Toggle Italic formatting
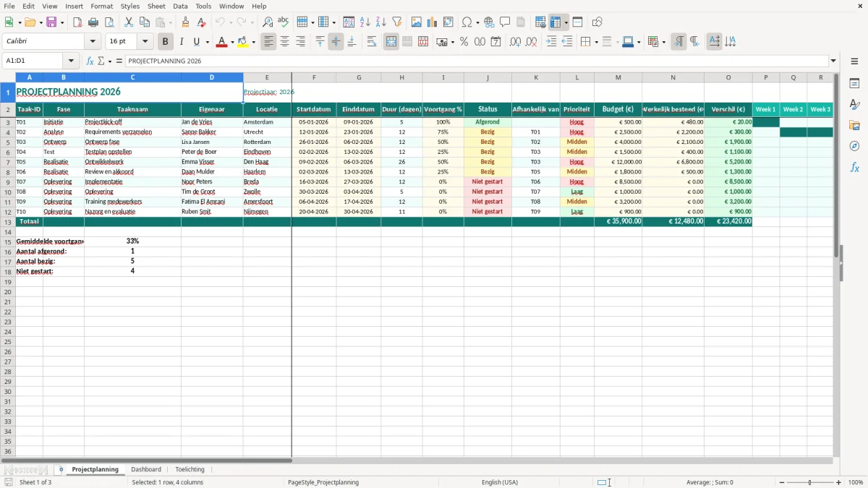The width and height of the screenshot is (868, 488). tap(182, 42)
